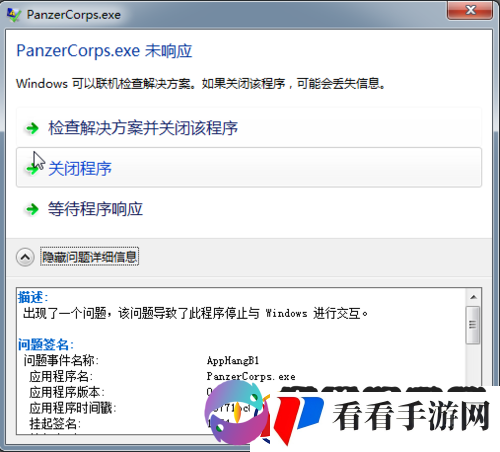Click green arrow next to 关闭程序
Screen dimensions: 500x452
click(x=32, y=169)
